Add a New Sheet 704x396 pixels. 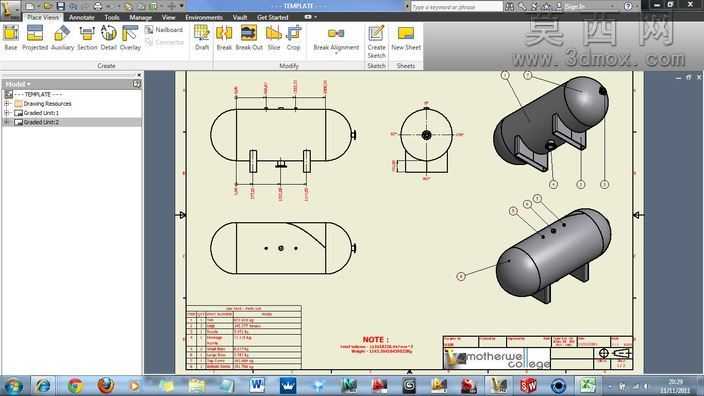406,38
